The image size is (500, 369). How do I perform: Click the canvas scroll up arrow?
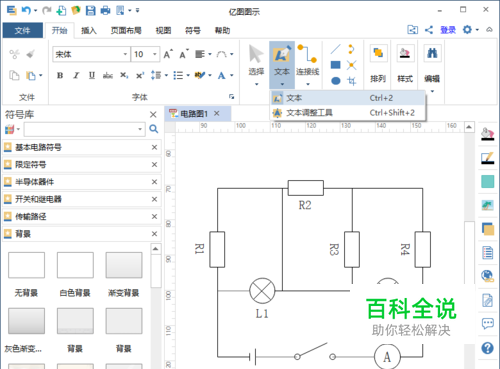[469, 127]
